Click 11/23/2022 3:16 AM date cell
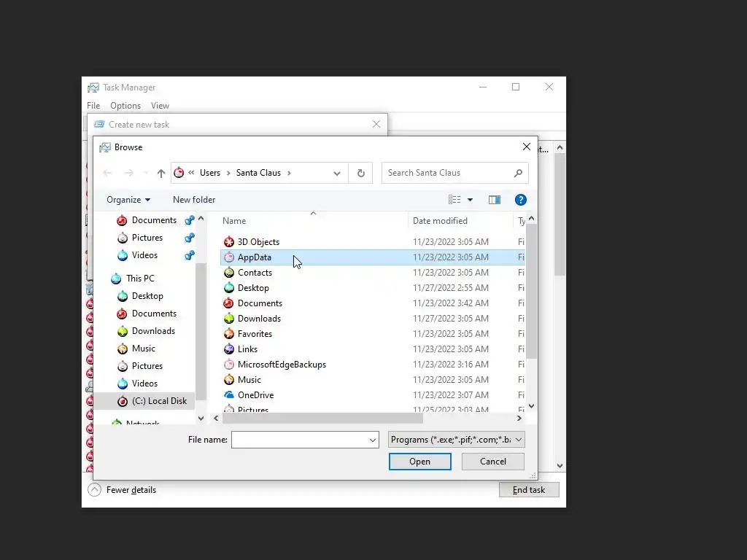747x560 pixels. coord(450,365)
